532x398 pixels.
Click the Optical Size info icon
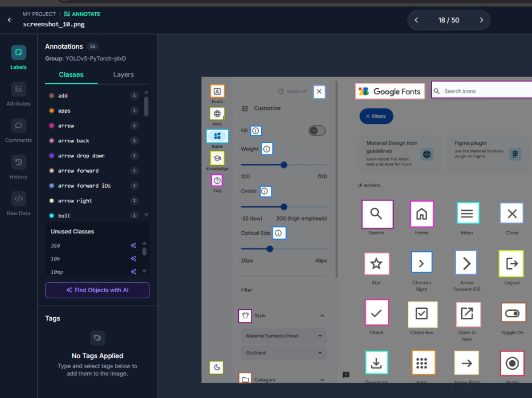(x=279, y=233)
